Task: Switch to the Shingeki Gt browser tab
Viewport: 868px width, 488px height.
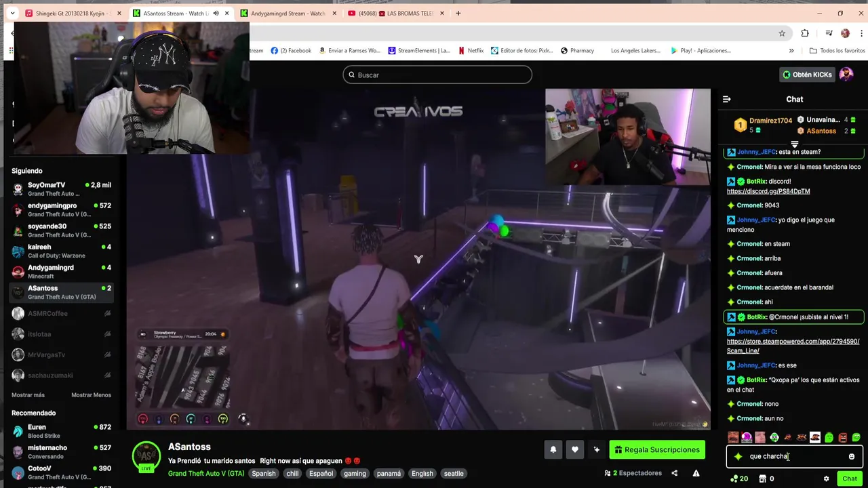Action: point(73,13)
